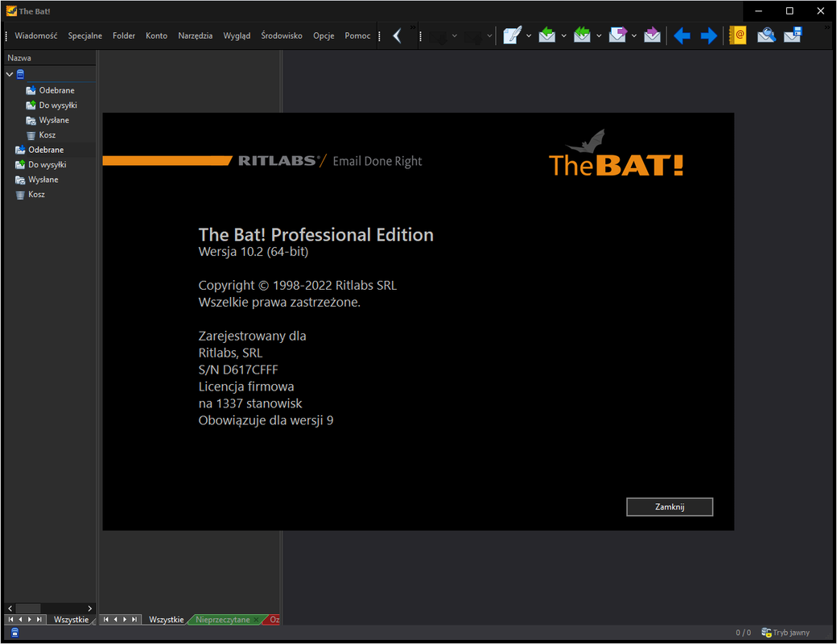Click the dimmed get-mail toolbar icon
Image resolution: width=837 pixels, height=644 pixels.
(x=439, y=37)
